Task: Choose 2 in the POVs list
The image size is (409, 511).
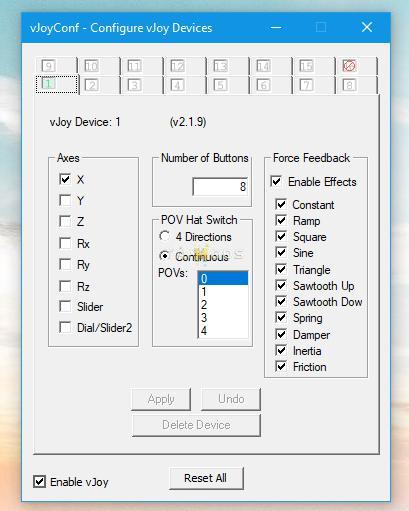Action: coord(223,305)
